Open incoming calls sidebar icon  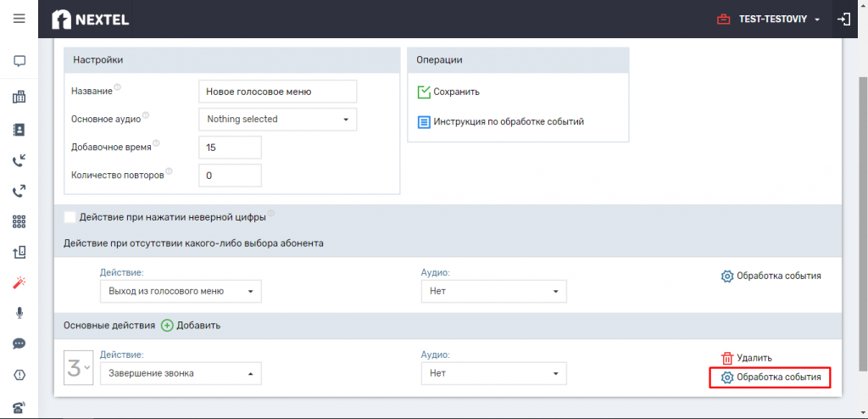click(19, 161)
